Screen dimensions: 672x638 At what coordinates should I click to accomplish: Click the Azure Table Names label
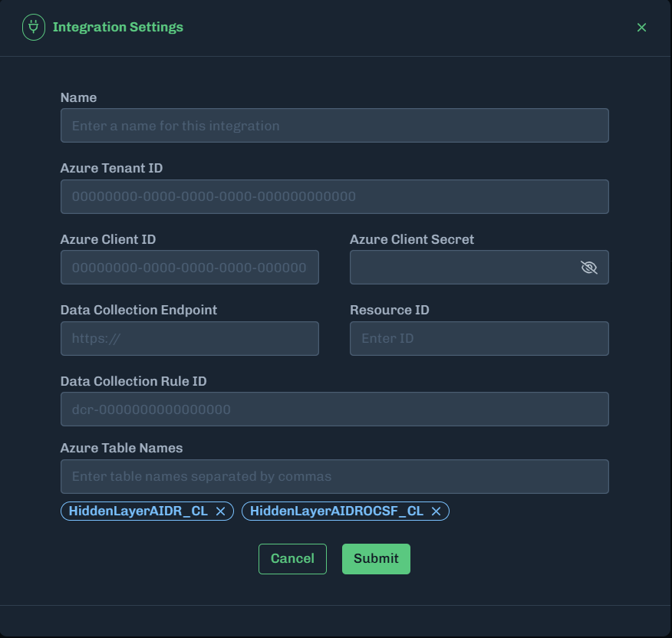[121, 448]
